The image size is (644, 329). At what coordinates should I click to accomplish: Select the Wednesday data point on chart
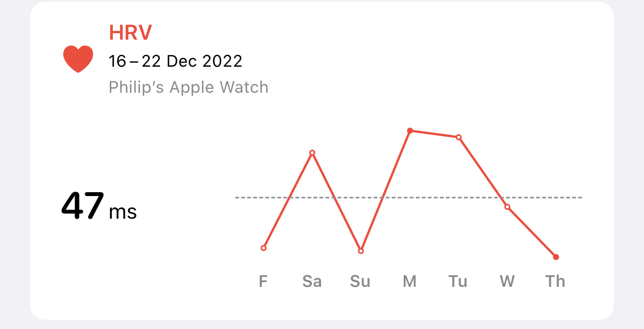507,207
